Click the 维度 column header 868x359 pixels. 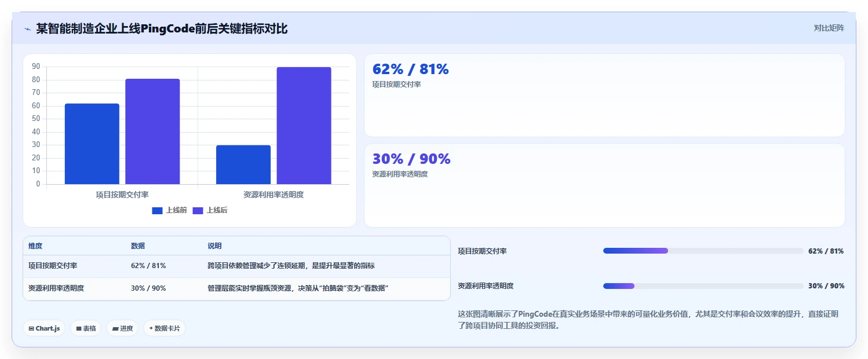(x=35, y=246)
